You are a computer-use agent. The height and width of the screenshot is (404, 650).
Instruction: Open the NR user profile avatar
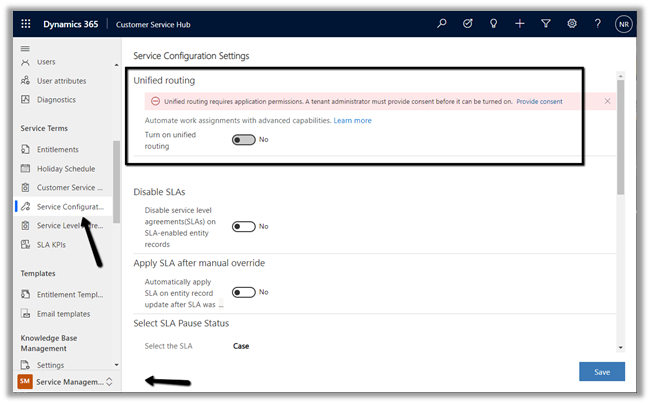coord(624,23)
